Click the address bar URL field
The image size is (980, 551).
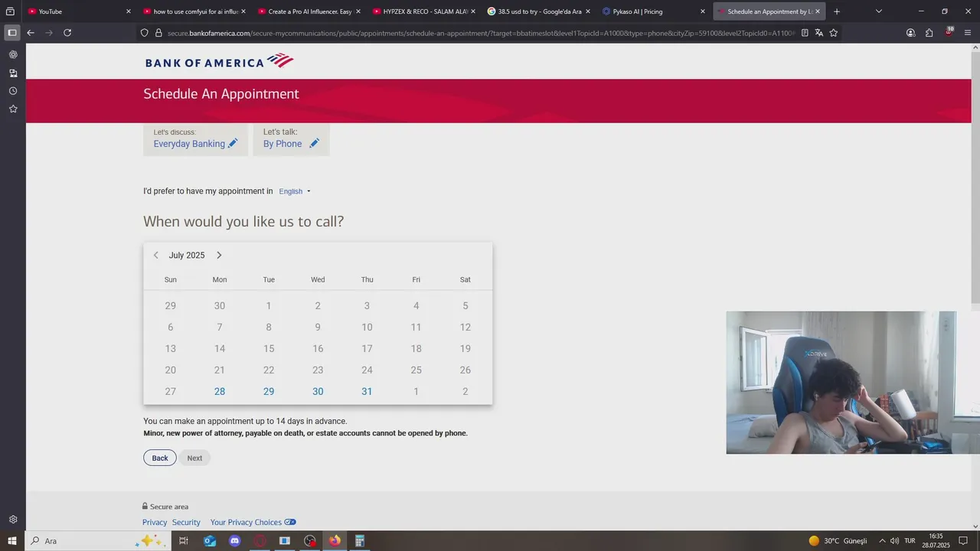point(482,33)
